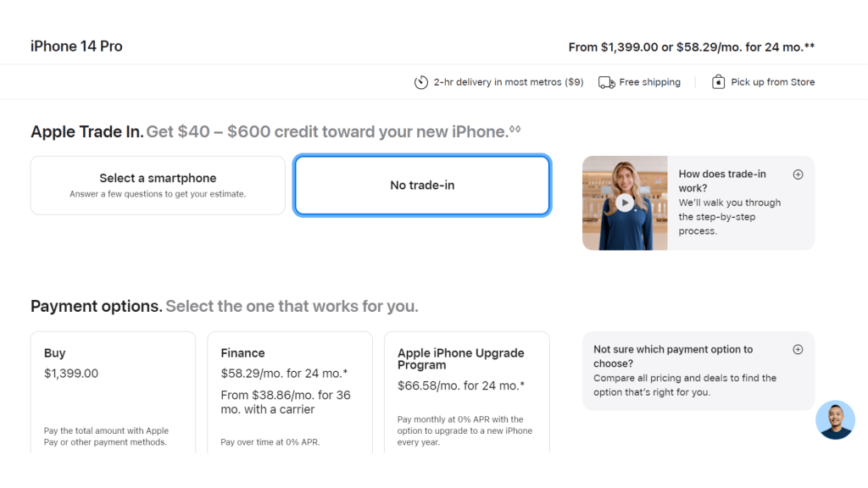Choose Select a smartphone trade-in option
Viewport: 868px width, 488px height.
click(158, 186)
